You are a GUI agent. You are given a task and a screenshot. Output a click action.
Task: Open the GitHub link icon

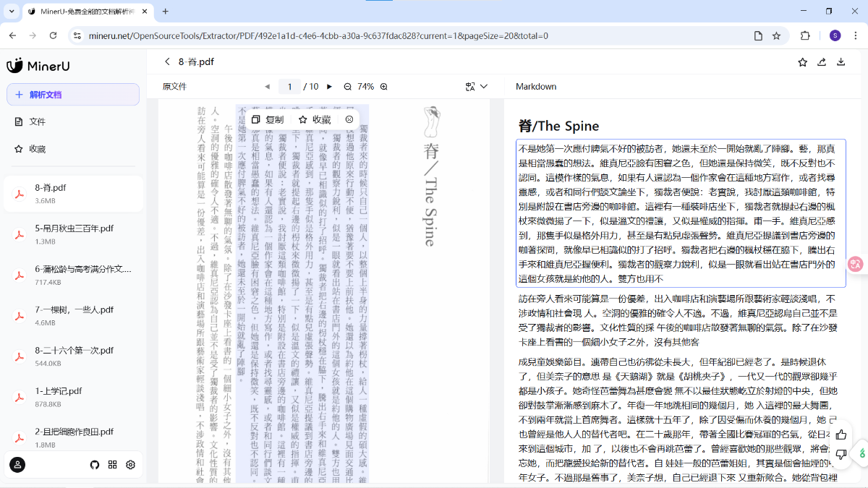point(94,465)
